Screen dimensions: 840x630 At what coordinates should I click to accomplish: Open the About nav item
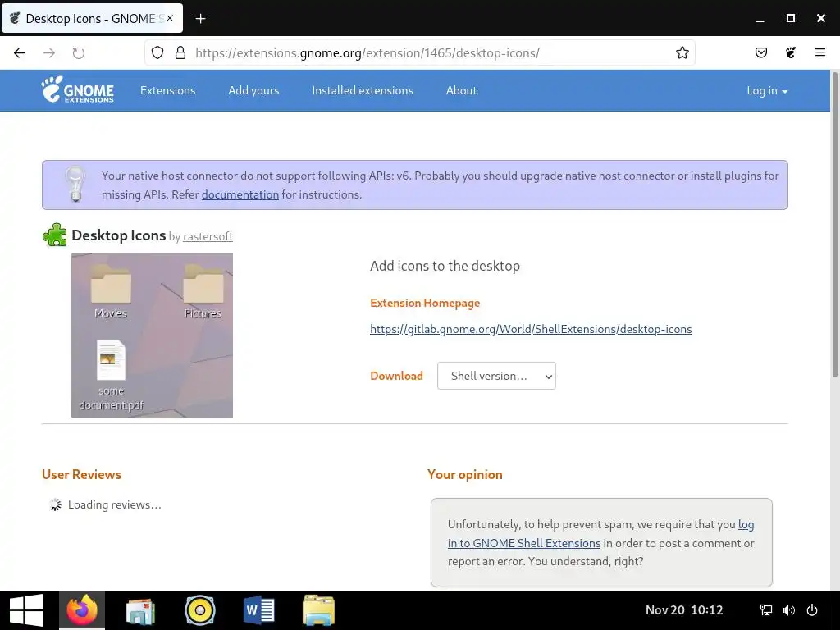point(461,90)
